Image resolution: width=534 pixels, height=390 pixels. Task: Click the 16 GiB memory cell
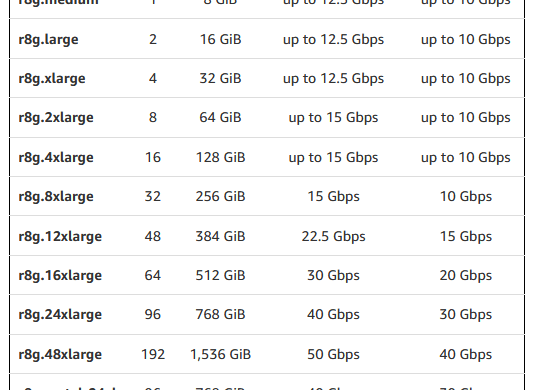(220, 39)
